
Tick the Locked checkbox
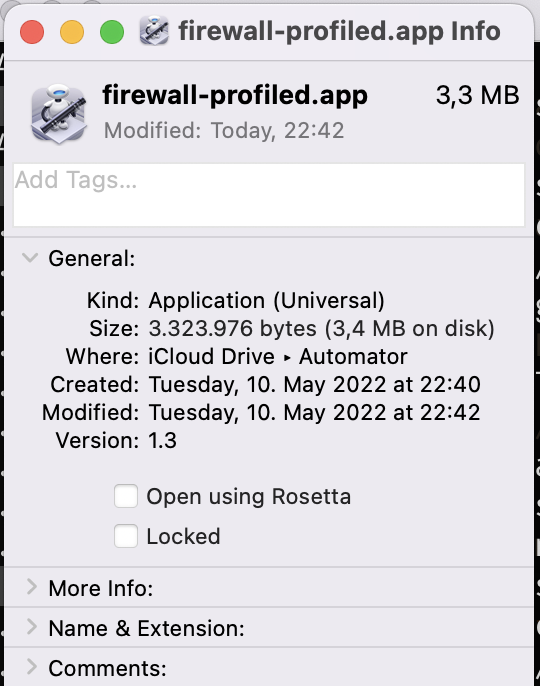[x=126, y=536]
